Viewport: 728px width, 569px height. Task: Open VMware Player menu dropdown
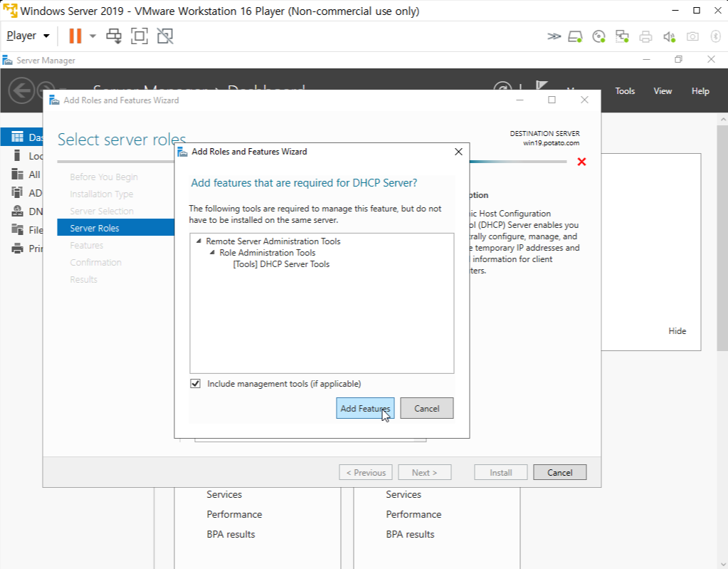click(28, 36)
